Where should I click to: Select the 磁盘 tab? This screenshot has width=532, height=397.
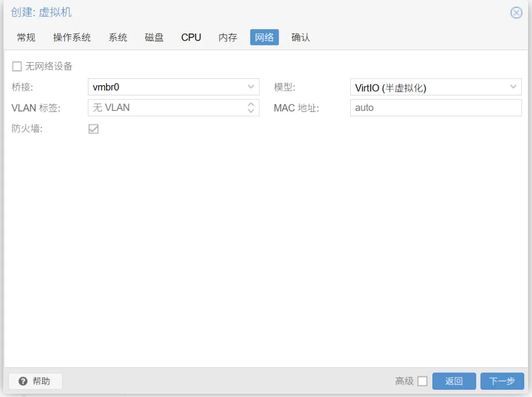click(154, 37)
